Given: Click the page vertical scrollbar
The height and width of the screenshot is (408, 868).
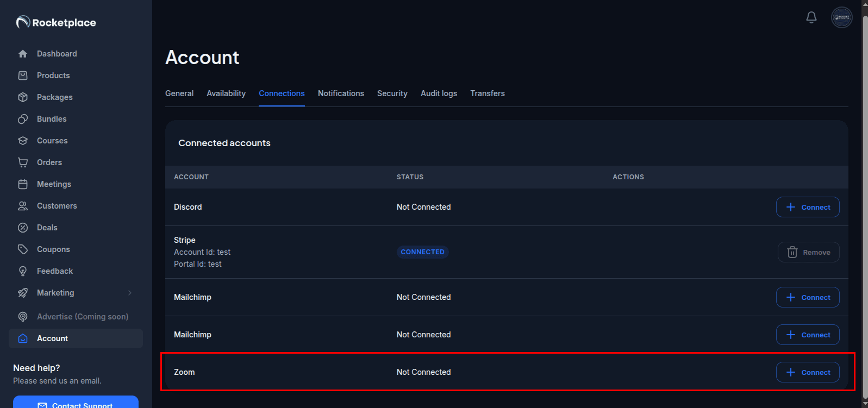Looking at the screenshot, I should click(x=864, y=204).
